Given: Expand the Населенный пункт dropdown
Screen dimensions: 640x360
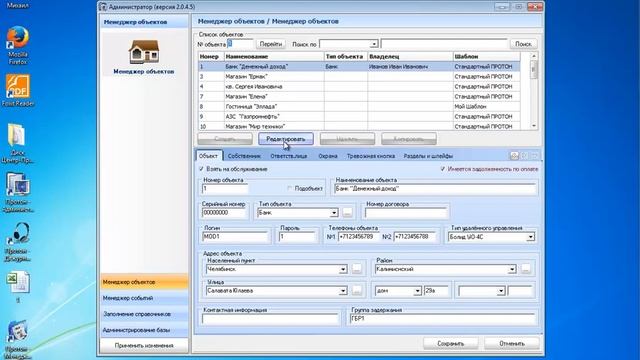Looking at the screenshot, I should point(343,269).
